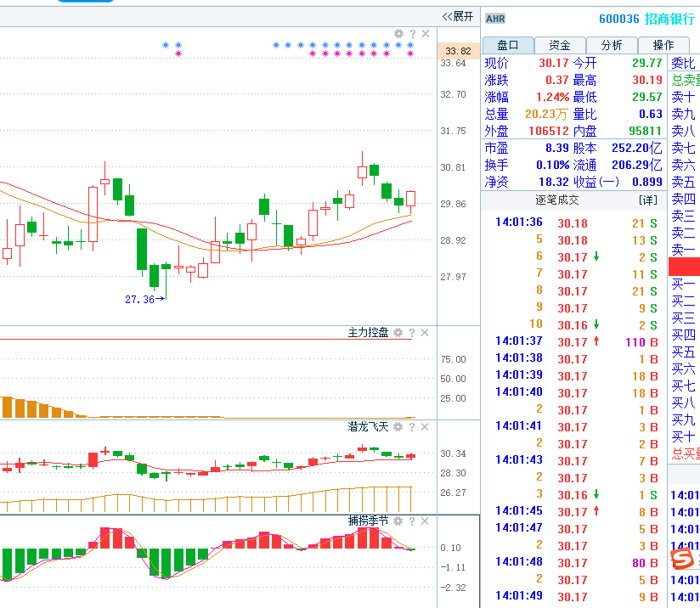Open settings gear for 捕捞季节 indicator
Viewport: 700px width, 608px height.
tap(398, 521)
